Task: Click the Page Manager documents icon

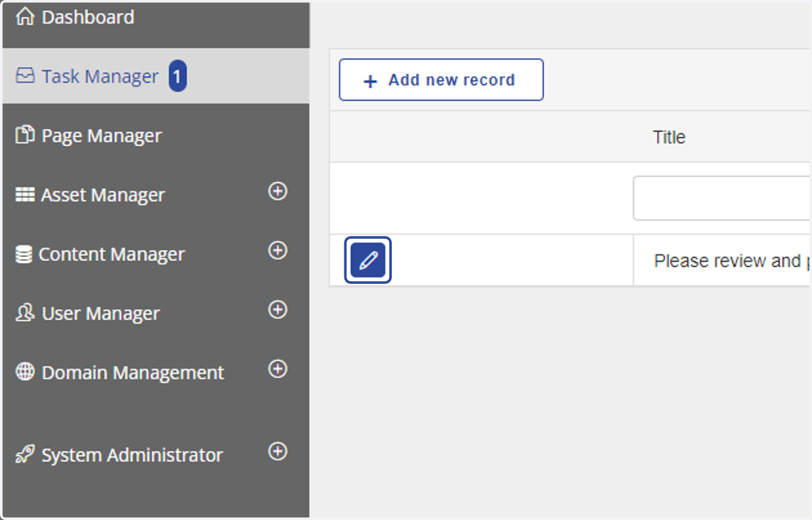Action: tap(25, 135)
